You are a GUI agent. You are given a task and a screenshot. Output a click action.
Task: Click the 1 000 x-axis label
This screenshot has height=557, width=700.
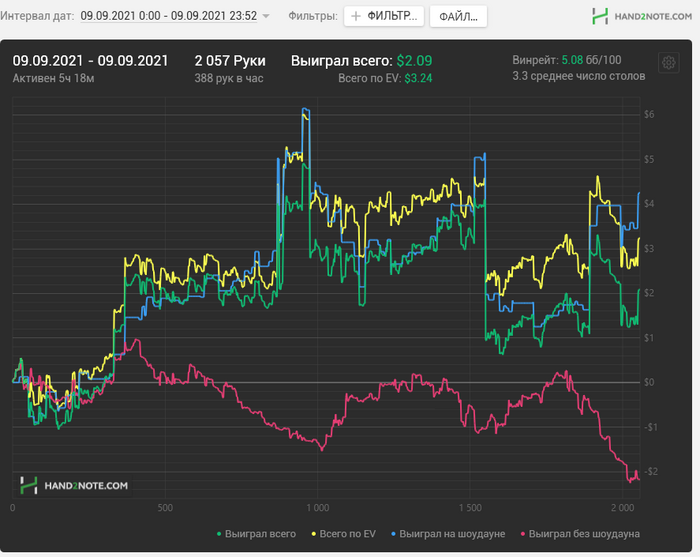[x=317, y=508]
